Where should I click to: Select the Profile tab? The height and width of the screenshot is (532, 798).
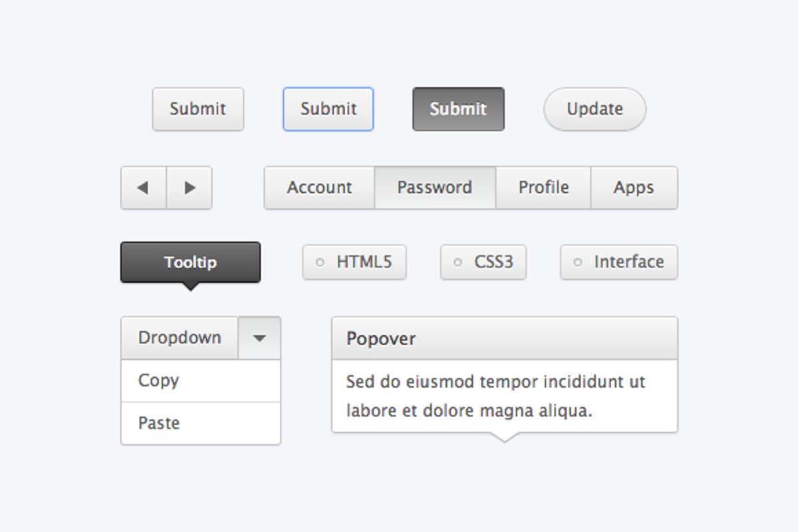click(x=543, y=188)
